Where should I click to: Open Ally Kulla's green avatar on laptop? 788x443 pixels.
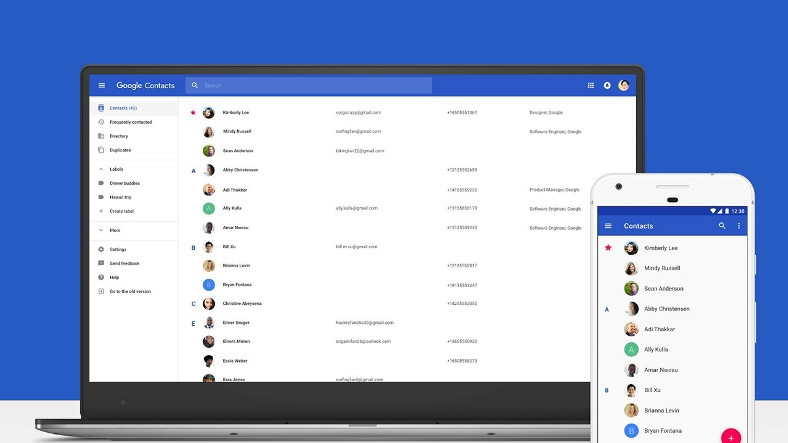click(209, 208)
